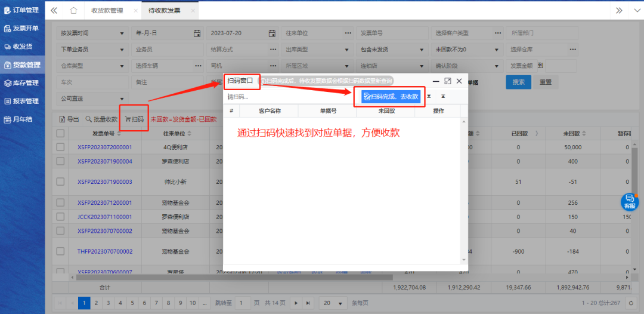Check the select-all header checkbox
The image size is (644, 314).
pyautogui.click(x=60, y=133)
